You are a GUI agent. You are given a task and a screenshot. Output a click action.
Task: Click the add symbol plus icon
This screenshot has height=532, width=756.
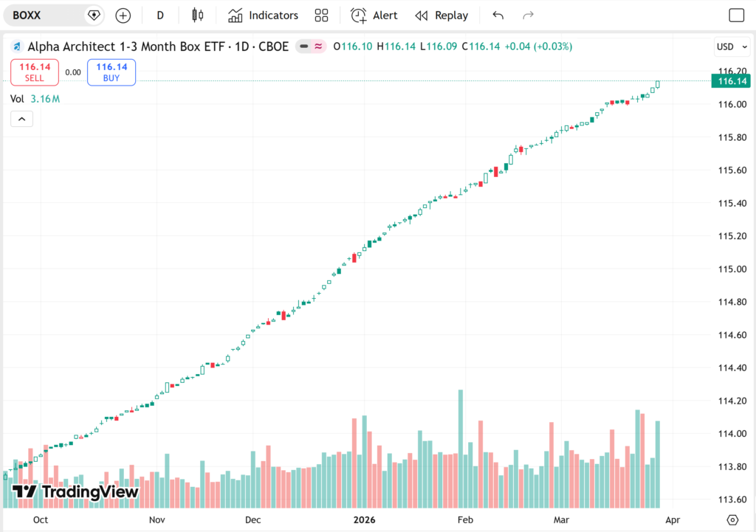pos(123,15)
